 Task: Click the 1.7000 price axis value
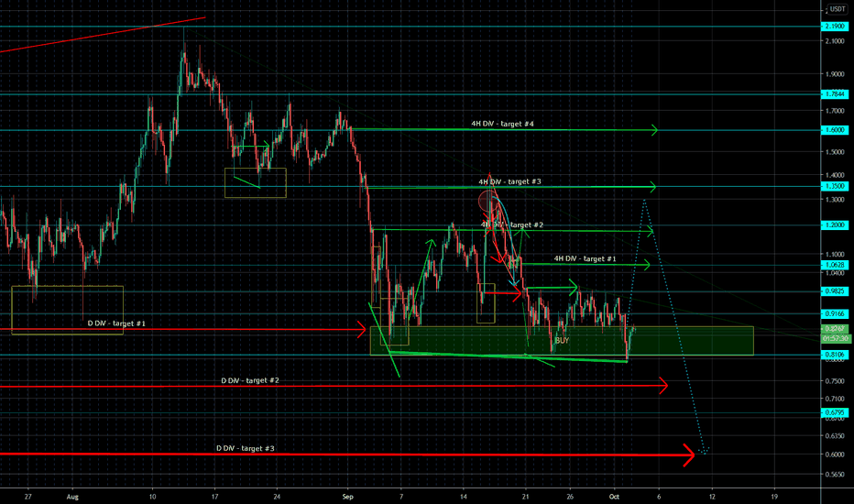[835, 111]
